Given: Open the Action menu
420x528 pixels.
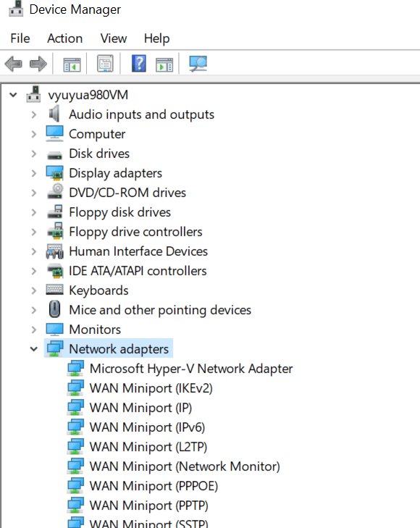Looking at the screenshot, I should point(65,38).
